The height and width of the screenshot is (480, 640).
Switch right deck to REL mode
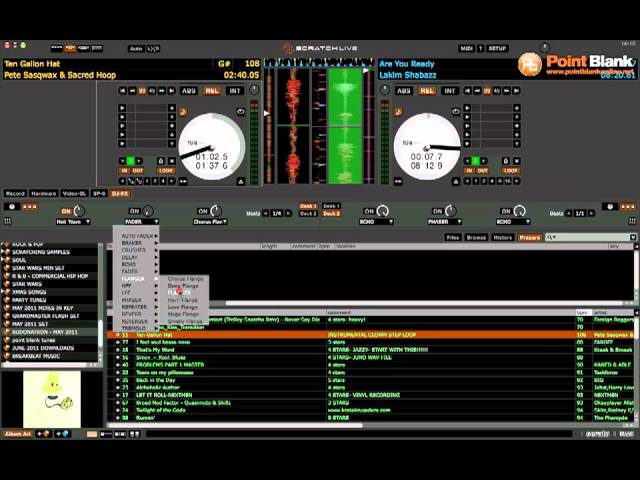tap(427, 91)
